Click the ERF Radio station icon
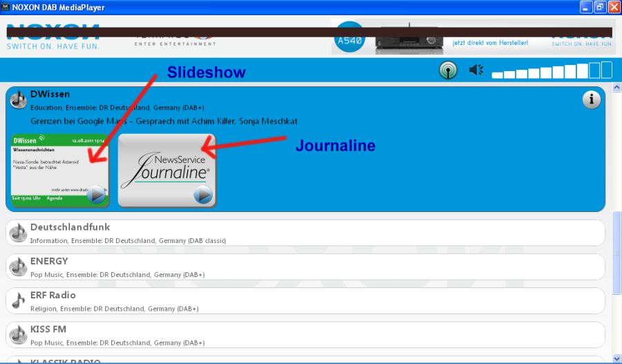This screenshot has width=622, height=364. click(x=18, y=300)
